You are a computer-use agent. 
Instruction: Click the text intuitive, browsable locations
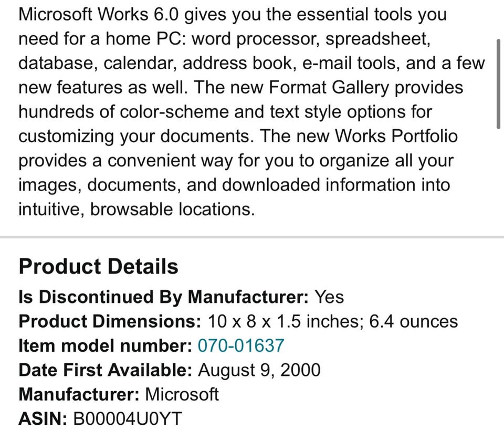[136, 209]
